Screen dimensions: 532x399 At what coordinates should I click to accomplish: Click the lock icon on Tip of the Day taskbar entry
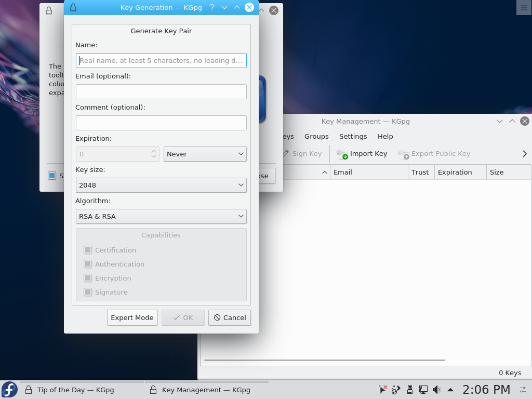coord(29,390)
